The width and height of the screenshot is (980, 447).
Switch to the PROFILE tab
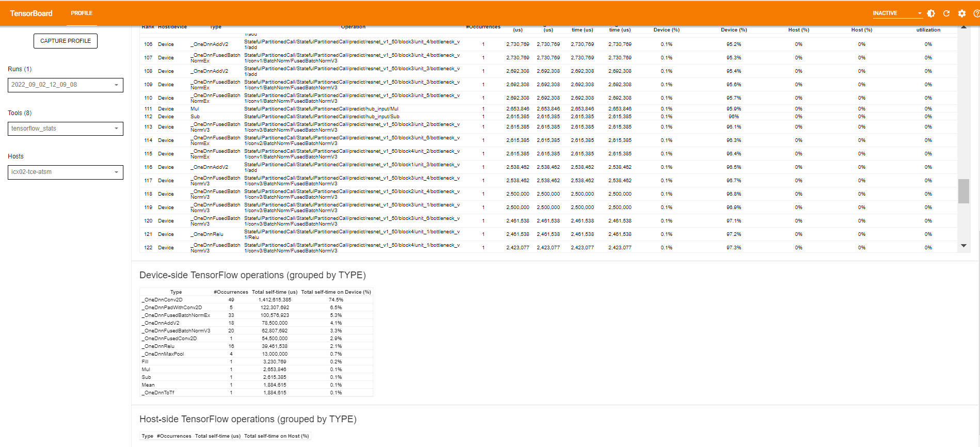tap(82, 13)
